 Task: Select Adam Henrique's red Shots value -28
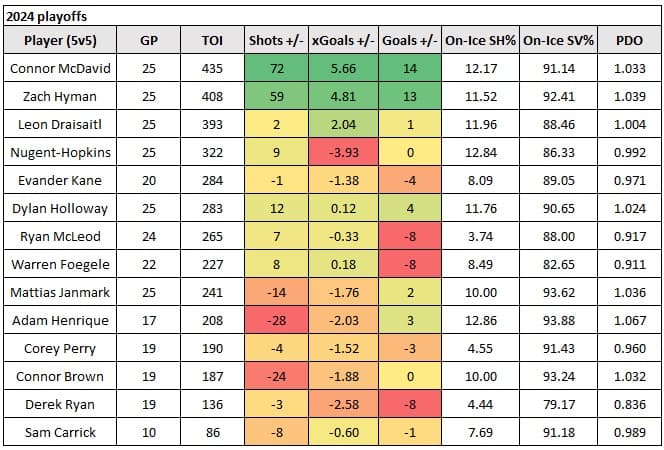(275, 320)
